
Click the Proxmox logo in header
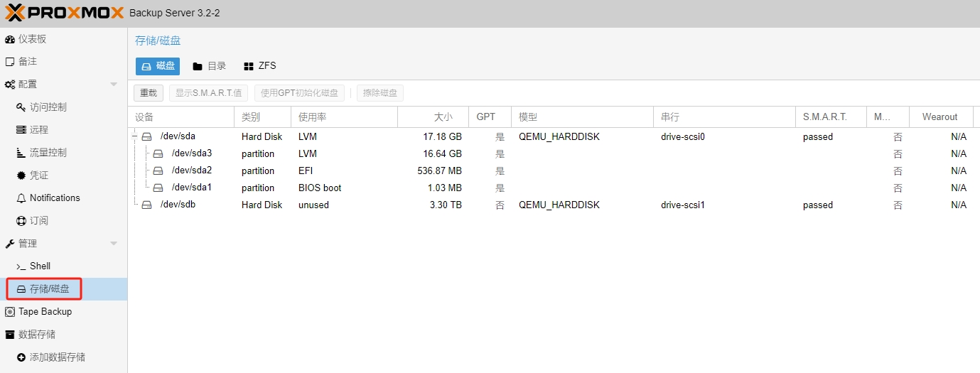(x=64, y=13)
